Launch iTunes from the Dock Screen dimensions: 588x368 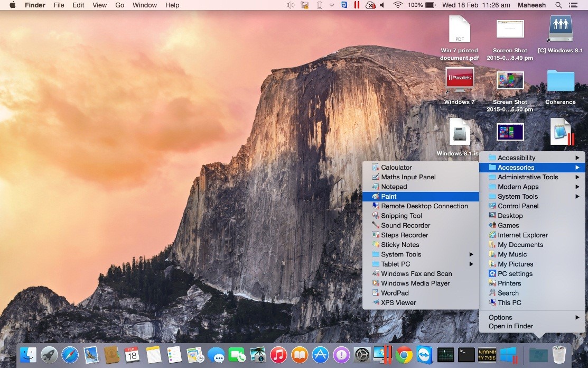tap(278, 355)
